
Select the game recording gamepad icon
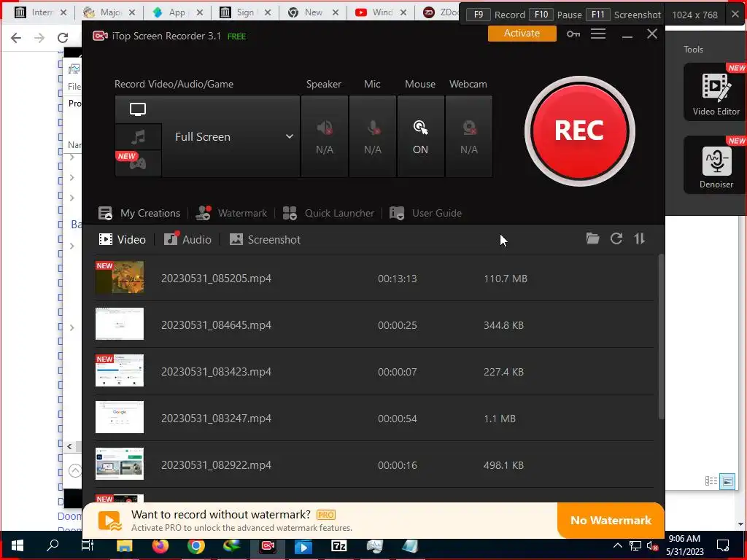[138, 163]
